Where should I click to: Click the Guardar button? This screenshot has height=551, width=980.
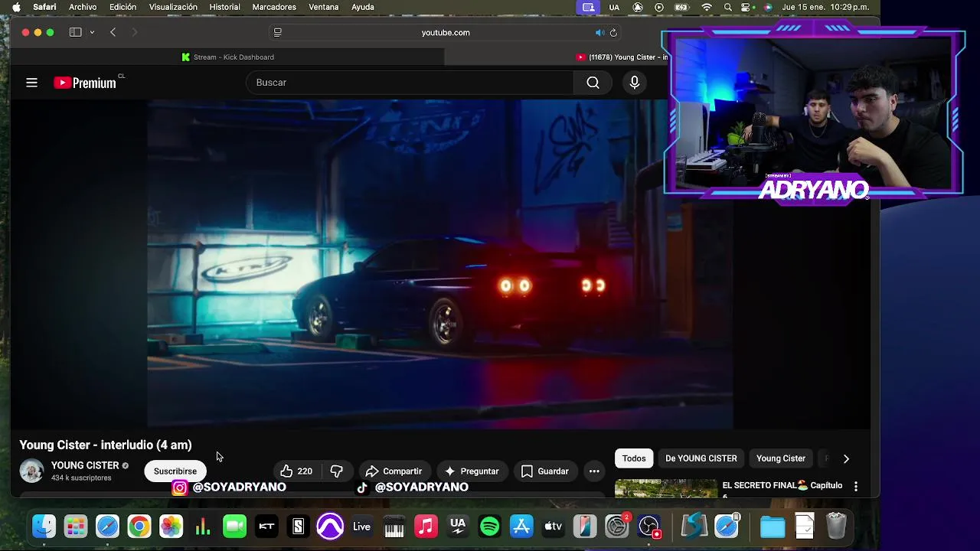pos(544,471)
